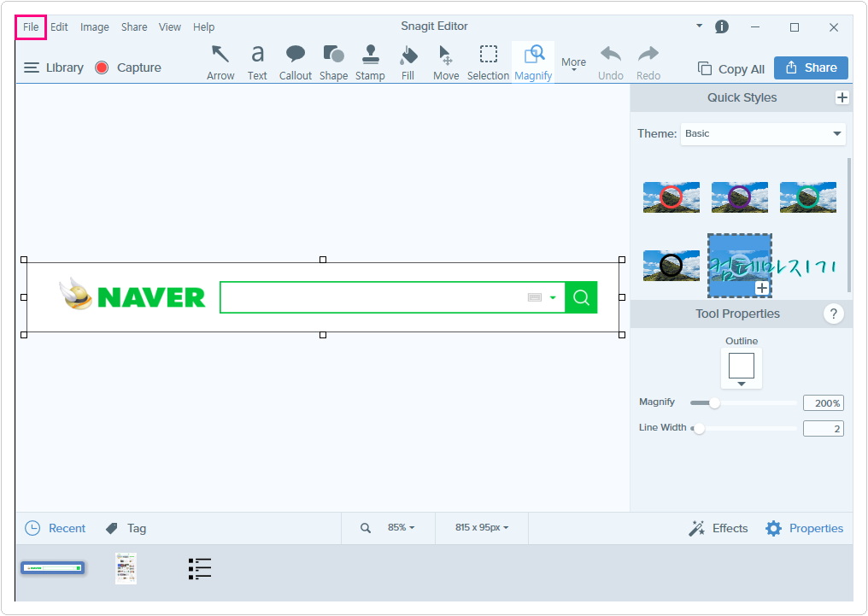The image size is (868, 616).
Task: Click the Copy All button
Action: click(x=731, y=68)
